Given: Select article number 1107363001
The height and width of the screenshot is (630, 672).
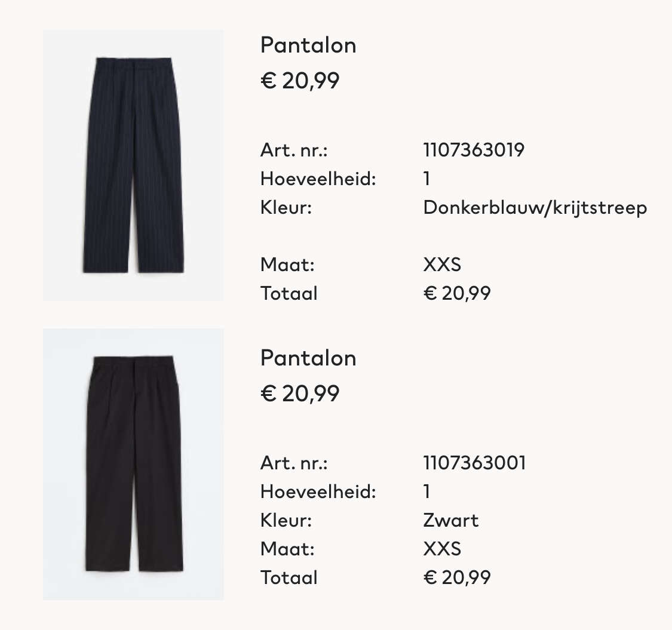Looking at the screenshot, I should (474, 463).
